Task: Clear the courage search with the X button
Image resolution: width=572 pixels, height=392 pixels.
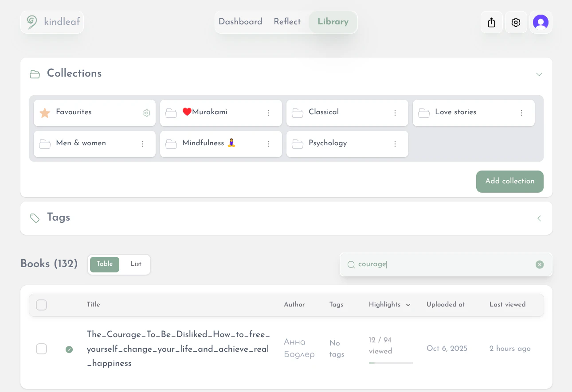Action: [x=540, y=264]
